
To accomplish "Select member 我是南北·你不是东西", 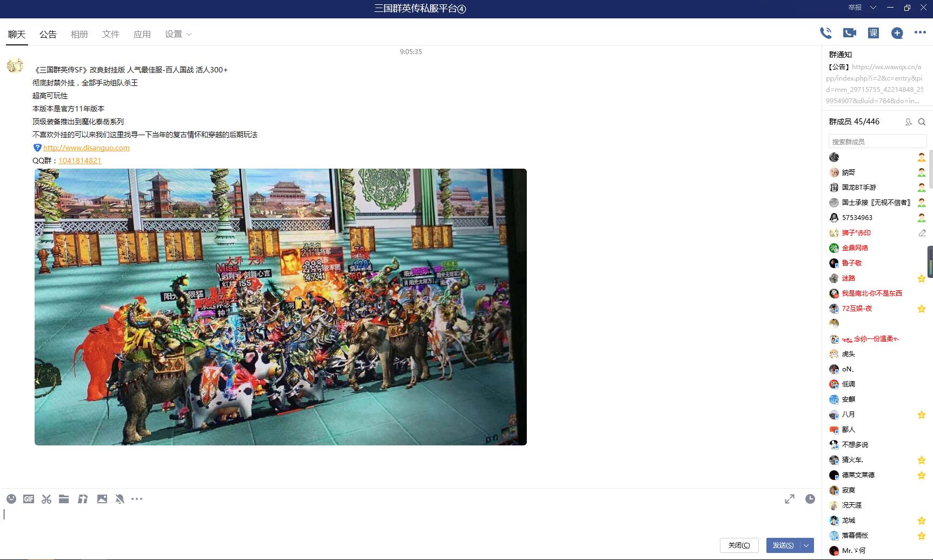I will click(x=872, y=294).
